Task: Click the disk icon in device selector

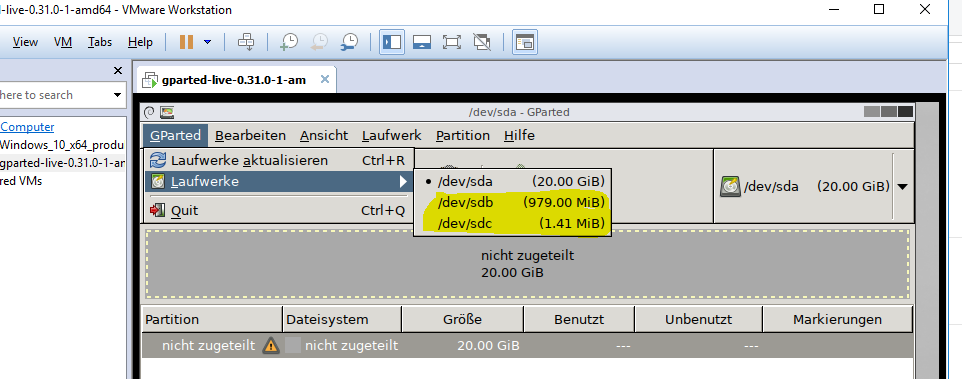Action: [x=729, y=186]
